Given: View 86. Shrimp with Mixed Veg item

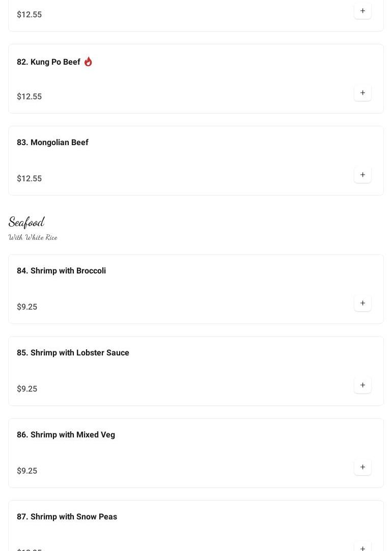Looking at the screenshot, I should [66, 435].
